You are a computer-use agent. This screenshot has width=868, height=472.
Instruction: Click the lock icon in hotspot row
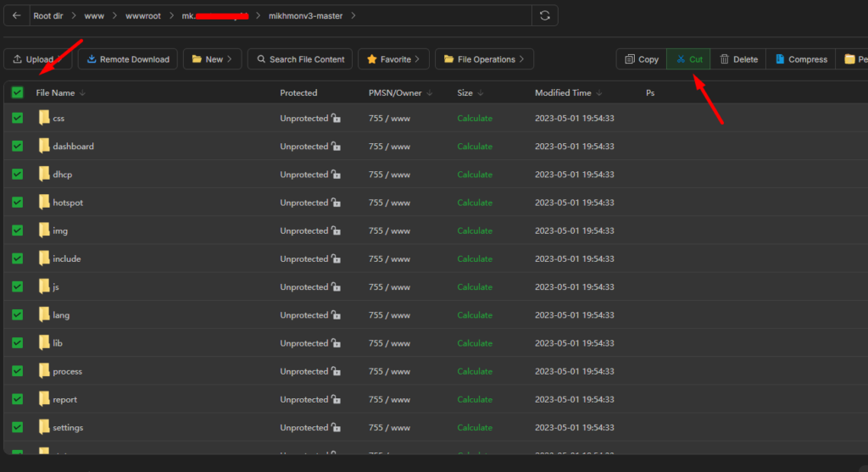(336, 203)
